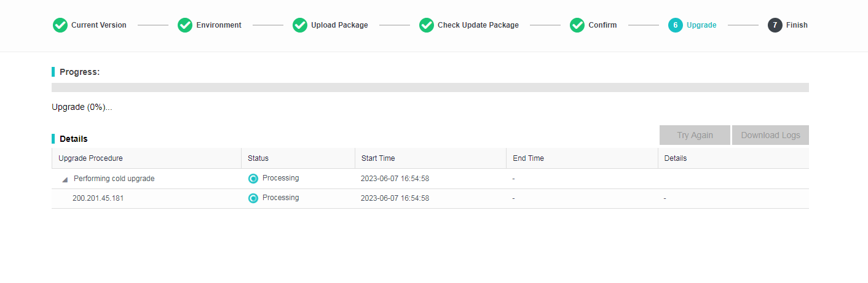Click the Upgrade Procedure column header

[x=90, y=158]
